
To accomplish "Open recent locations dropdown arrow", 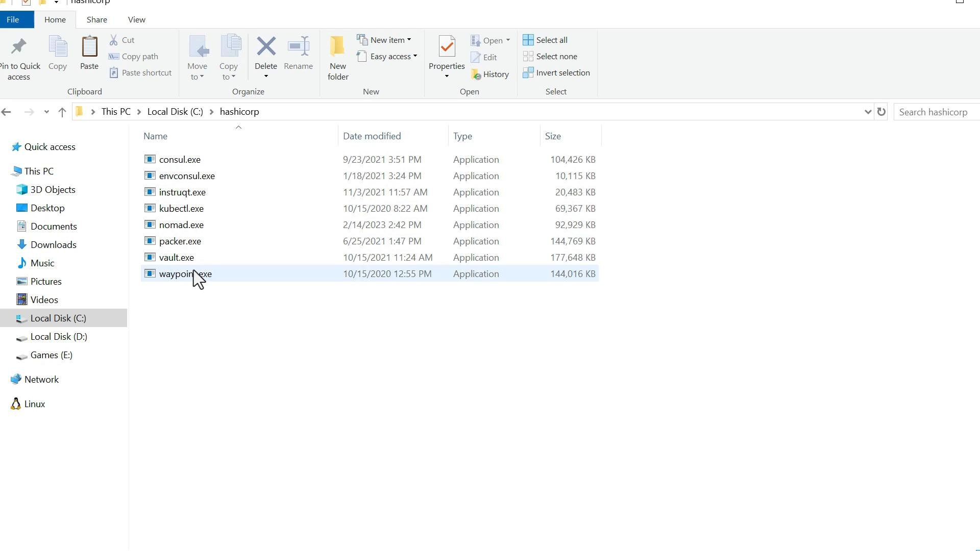I will click(46, 112).
